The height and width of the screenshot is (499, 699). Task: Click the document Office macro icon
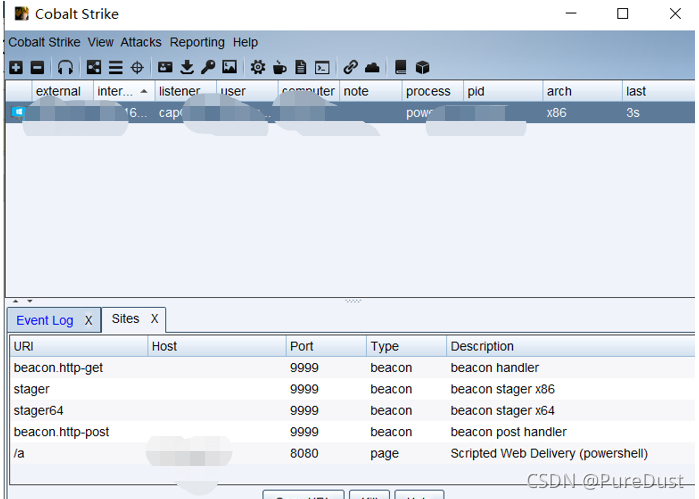coord(301,67)
